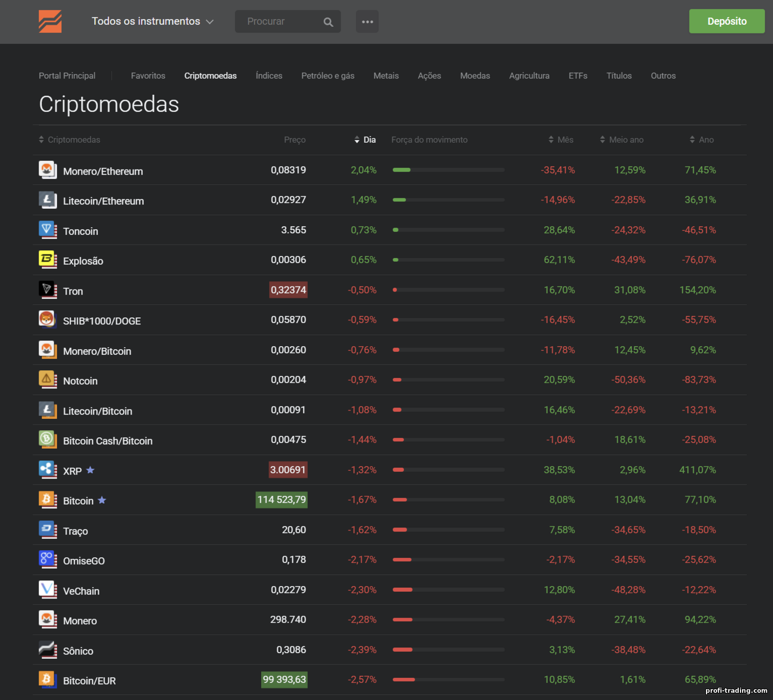
Task: Click the orange site logo icon
Action: [x=50, y=22]
